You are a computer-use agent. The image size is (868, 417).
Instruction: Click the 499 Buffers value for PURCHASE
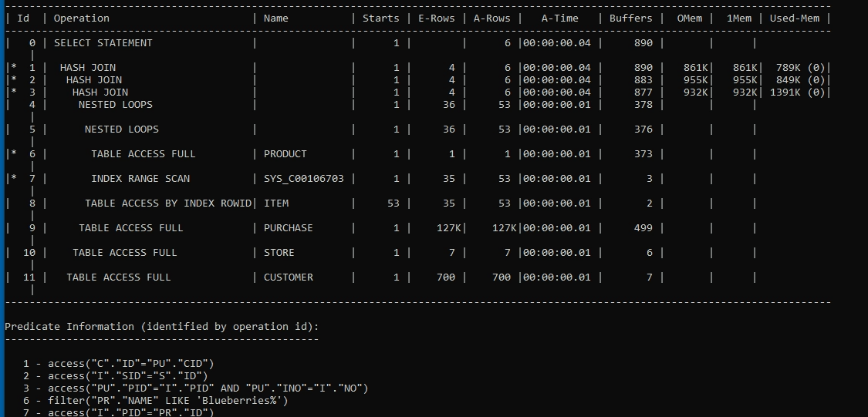[643, 228]
